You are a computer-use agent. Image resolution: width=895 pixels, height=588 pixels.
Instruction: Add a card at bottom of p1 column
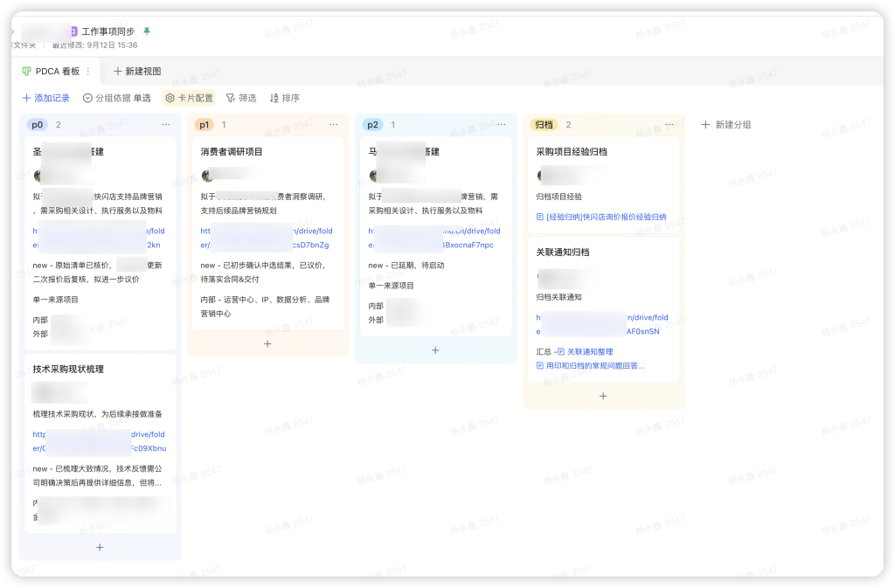[x=267, y=343]
